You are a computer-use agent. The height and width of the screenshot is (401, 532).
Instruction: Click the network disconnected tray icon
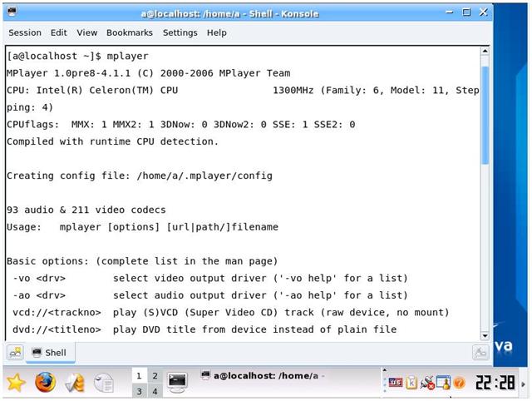tap(427, 383)
